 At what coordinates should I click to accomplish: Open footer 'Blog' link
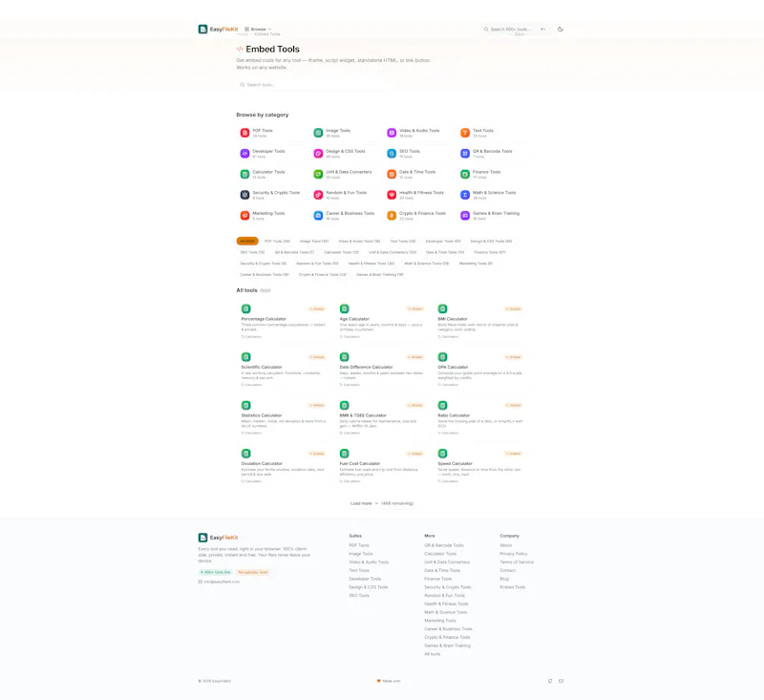[x=504, y=579]
